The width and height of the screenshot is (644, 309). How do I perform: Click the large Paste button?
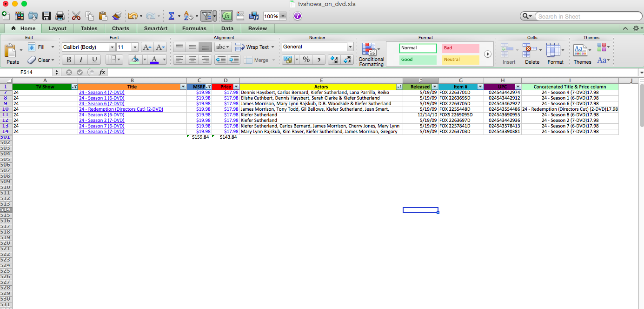[x=11, y=54]
